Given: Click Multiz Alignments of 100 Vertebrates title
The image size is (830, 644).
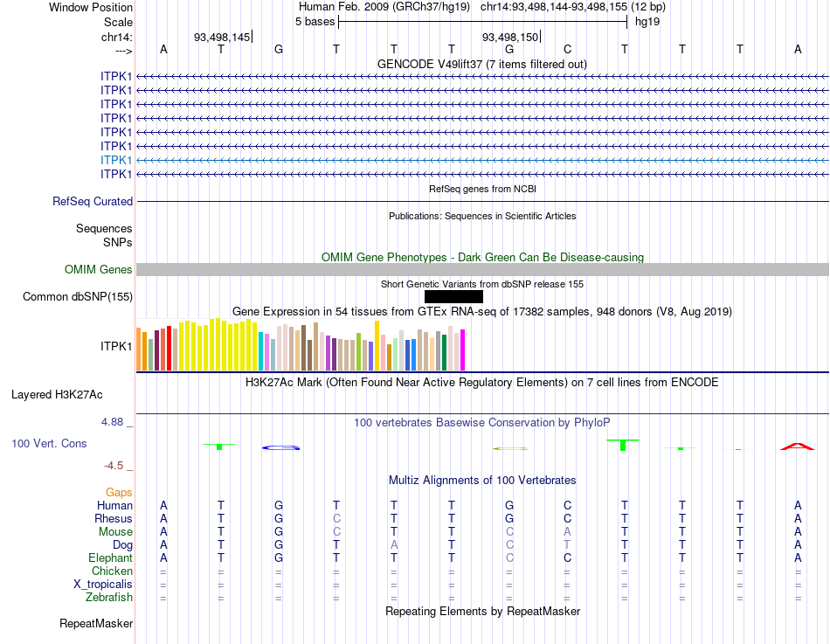Looking at the screenshot, I should tap(482, 481).
